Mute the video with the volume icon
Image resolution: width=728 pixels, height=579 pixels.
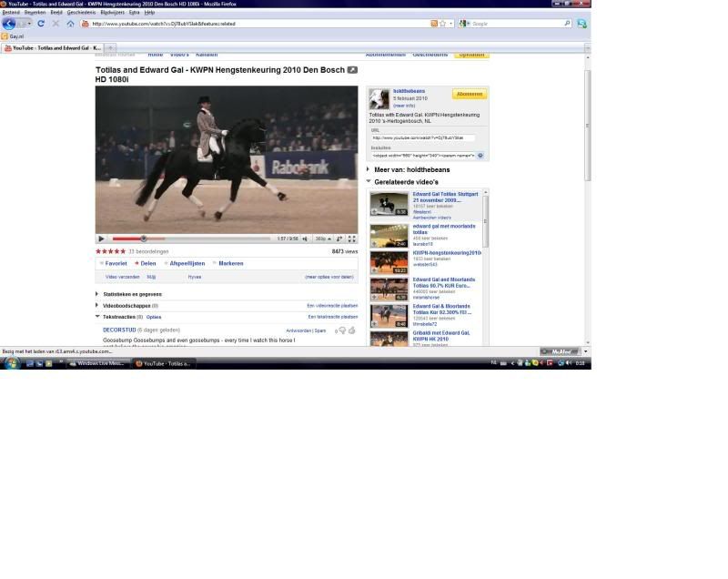(x=305, y=239)
